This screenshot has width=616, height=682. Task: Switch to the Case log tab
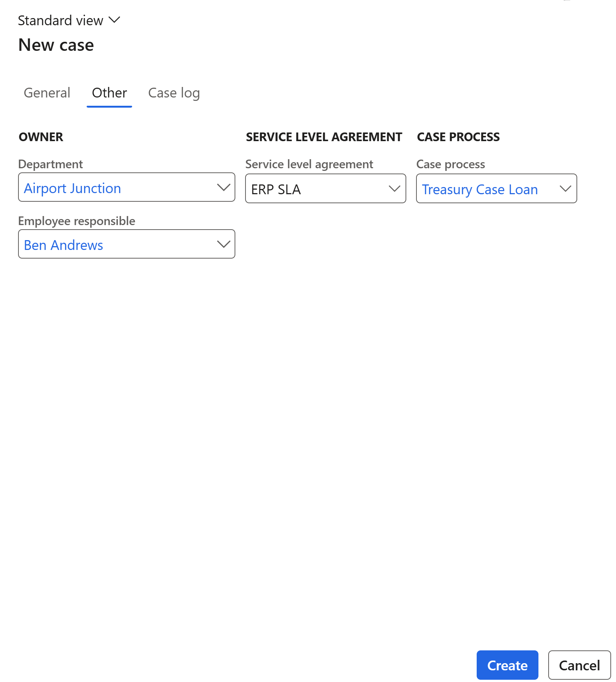click(174, 93)
